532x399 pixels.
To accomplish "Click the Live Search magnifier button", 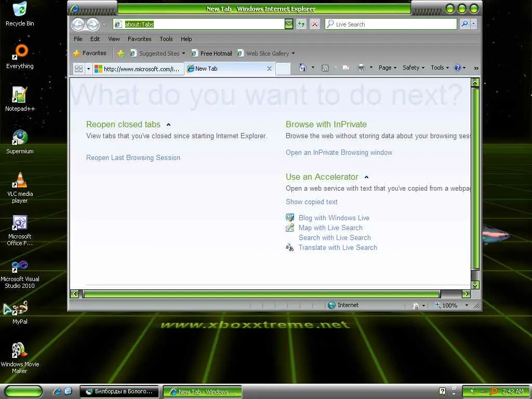I will [464, 24].
